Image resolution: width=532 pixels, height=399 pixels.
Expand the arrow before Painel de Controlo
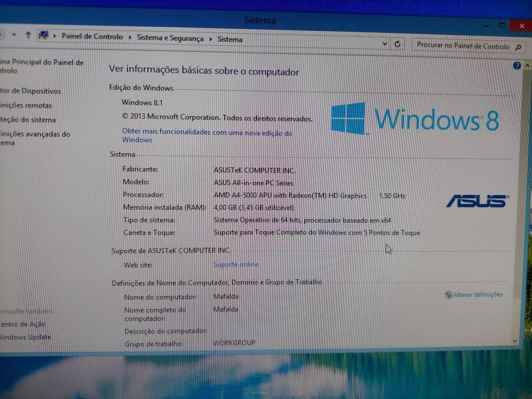coord(55,35)
